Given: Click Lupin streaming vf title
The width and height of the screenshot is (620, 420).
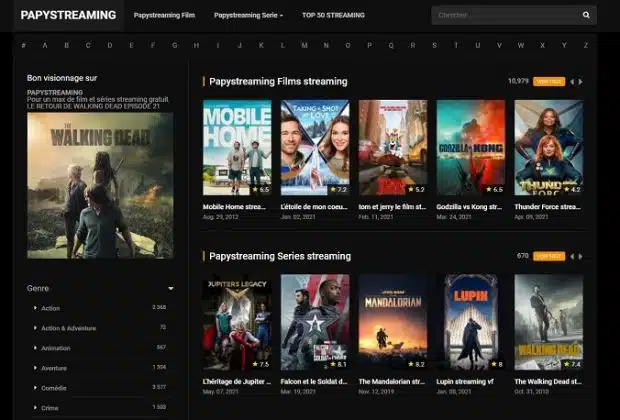Looking at the screenshot, I should coord(465,382).
